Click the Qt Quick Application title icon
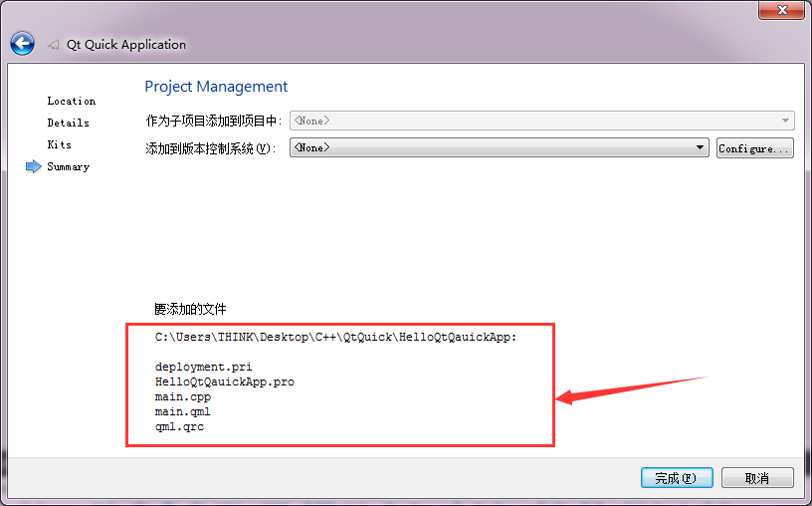The width and height of the screenshot is (812, 506). (54, 45)
